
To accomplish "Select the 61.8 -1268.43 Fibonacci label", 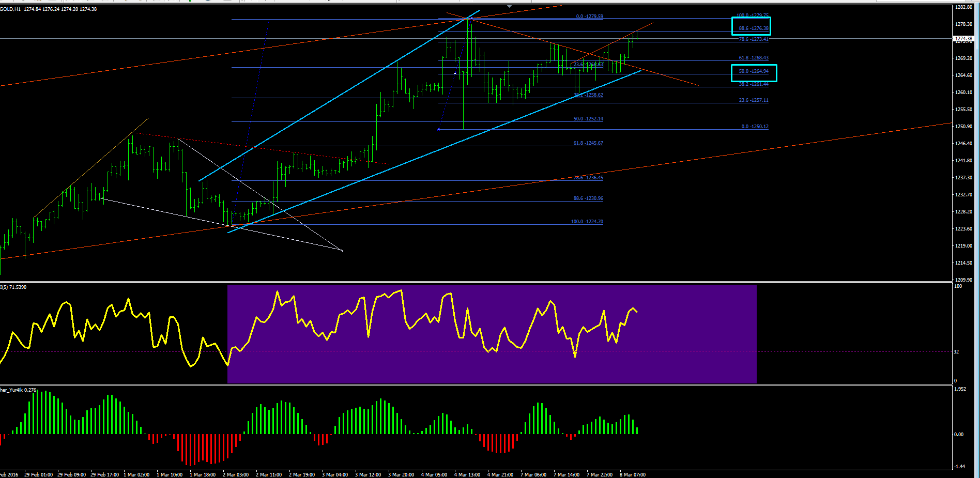I will (x=753, y=58).
